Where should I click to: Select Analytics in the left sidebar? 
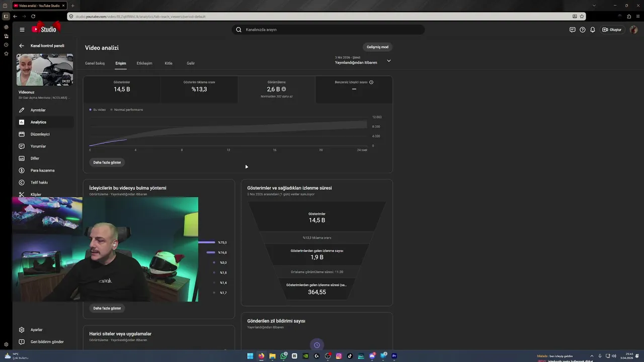click(45, 122)
